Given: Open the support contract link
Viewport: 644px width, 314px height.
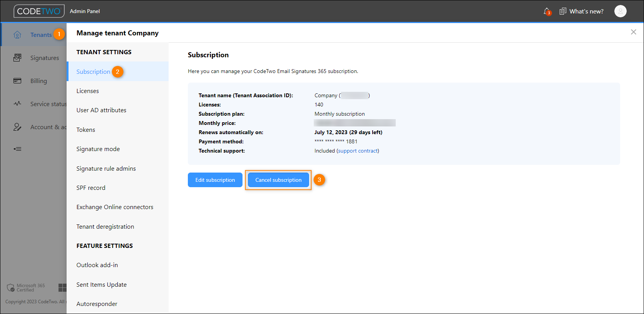Looking at the screenshot, I should [358, 151].
